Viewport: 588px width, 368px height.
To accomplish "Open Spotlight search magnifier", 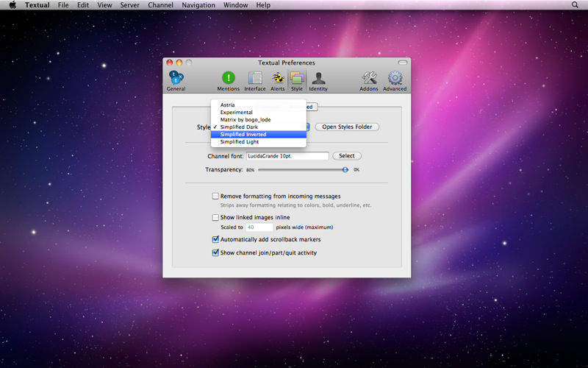I will (575, 5).
